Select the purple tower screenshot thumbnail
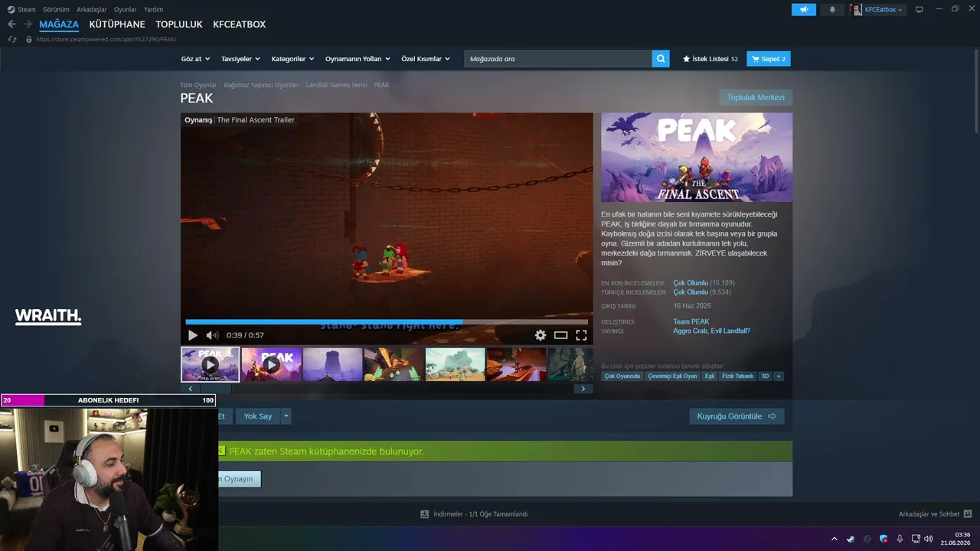Viewport: 980px width, 551px height. tap(332, 364)
